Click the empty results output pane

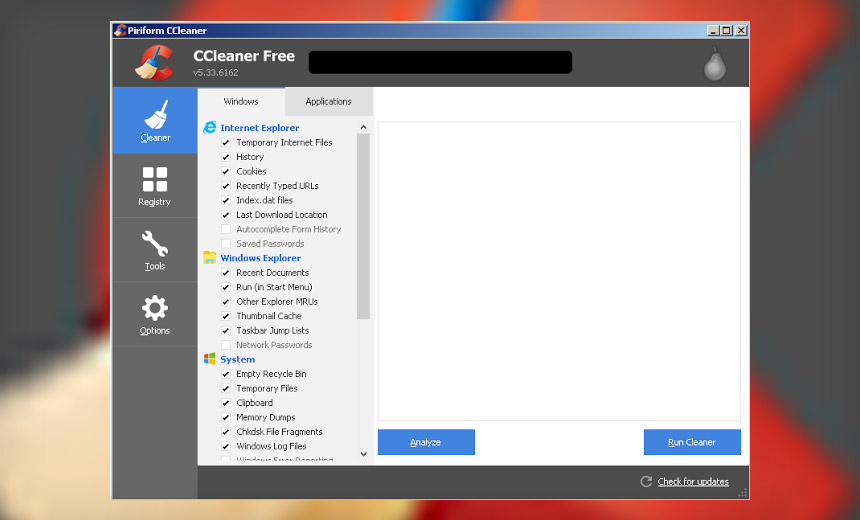click(x=559, y=271)
